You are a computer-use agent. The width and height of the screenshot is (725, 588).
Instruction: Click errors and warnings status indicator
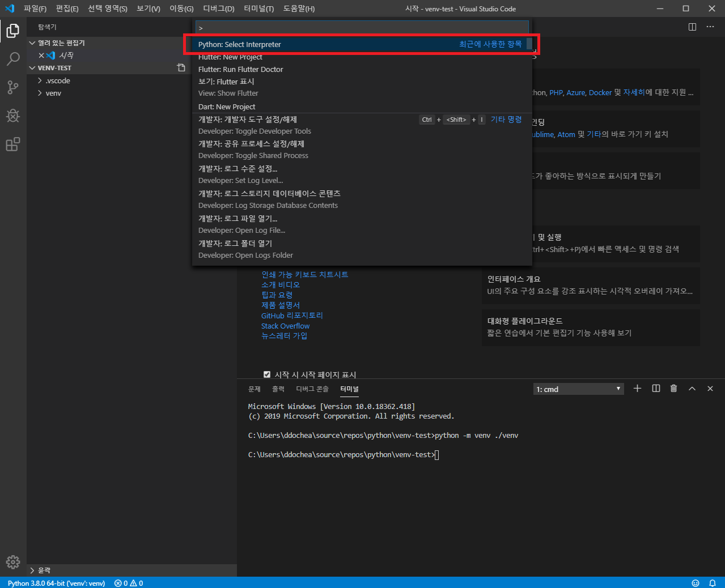129,583
